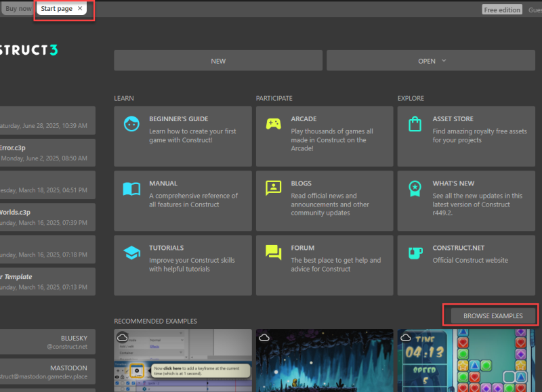
Task: Open the recent Template project
Action: click(47, 282)
